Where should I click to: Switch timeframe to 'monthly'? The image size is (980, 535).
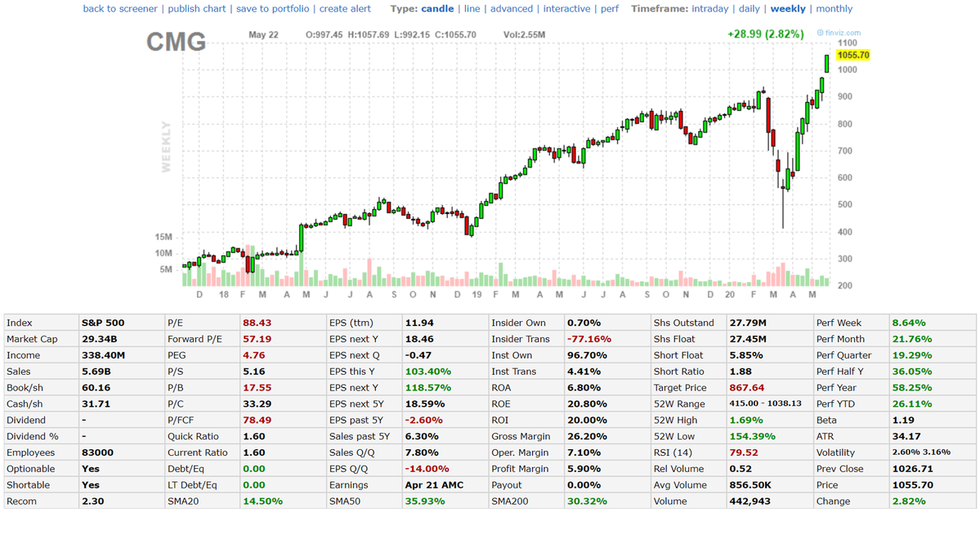pos(834,9)
